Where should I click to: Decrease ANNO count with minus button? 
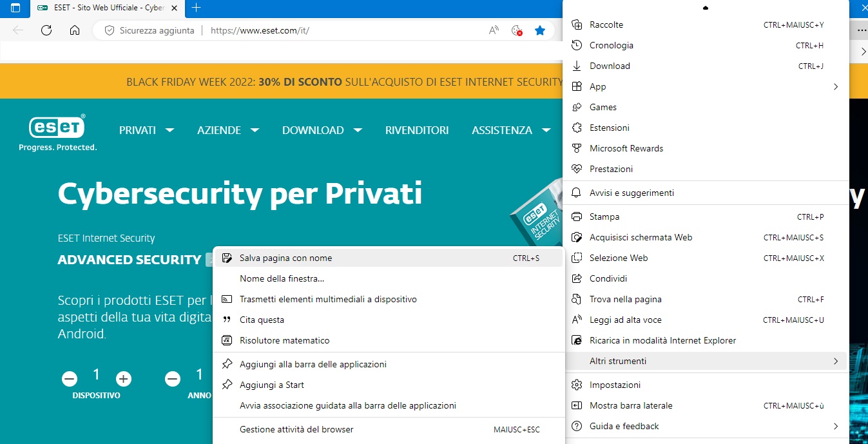pyautogui.click(x=173, y=379)
